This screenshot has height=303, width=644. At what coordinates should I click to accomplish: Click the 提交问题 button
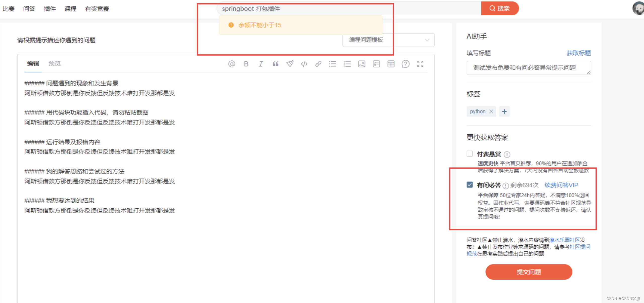[529, 272]
